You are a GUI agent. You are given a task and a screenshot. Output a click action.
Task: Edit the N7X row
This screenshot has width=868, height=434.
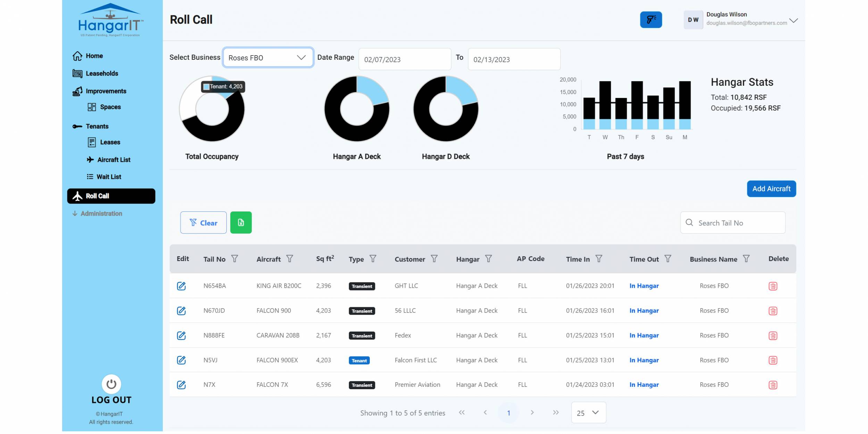pyautogui.click(x=181, y=385)
